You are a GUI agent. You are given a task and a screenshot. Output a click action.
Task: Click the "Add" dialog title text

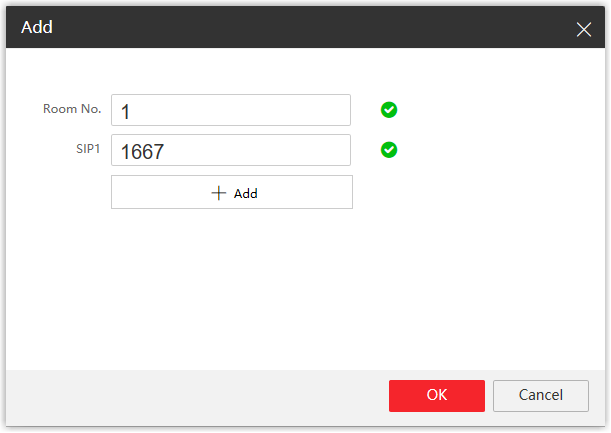coord(37,28)
